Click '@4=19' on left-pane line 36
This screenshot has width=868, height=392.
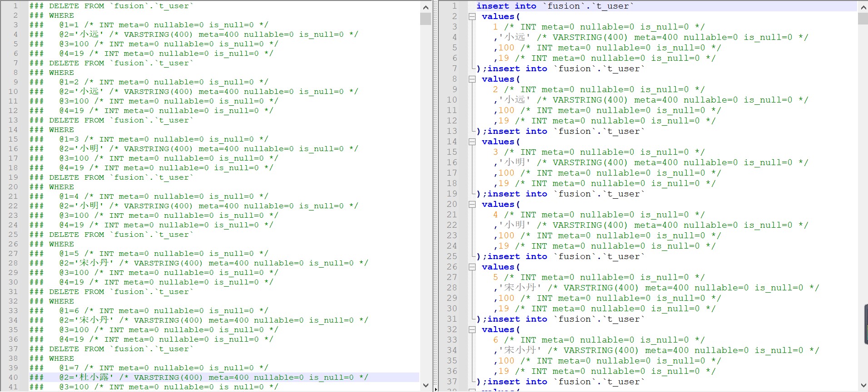[x=72, y=339]
